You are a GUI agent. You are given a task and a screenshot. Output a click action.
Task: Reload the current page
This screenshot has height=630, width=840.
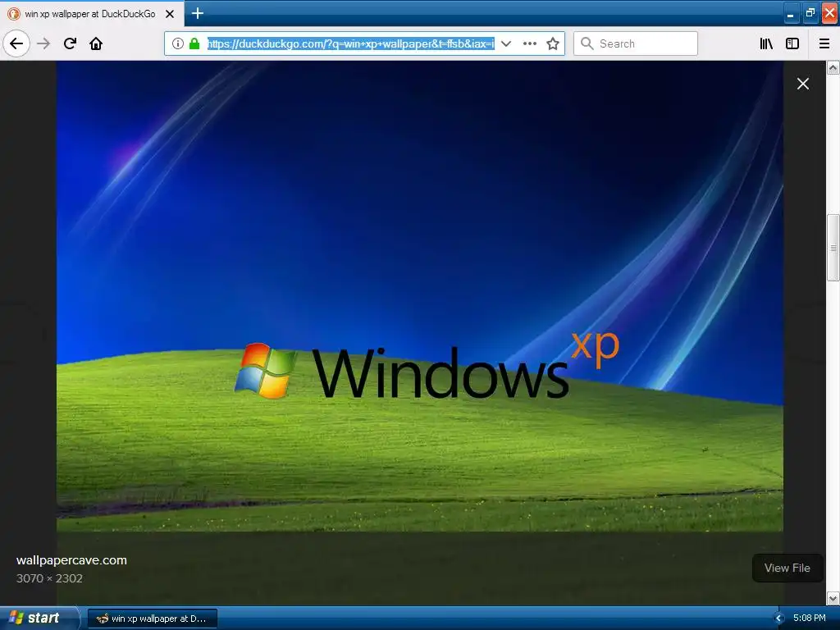point(70,43)
